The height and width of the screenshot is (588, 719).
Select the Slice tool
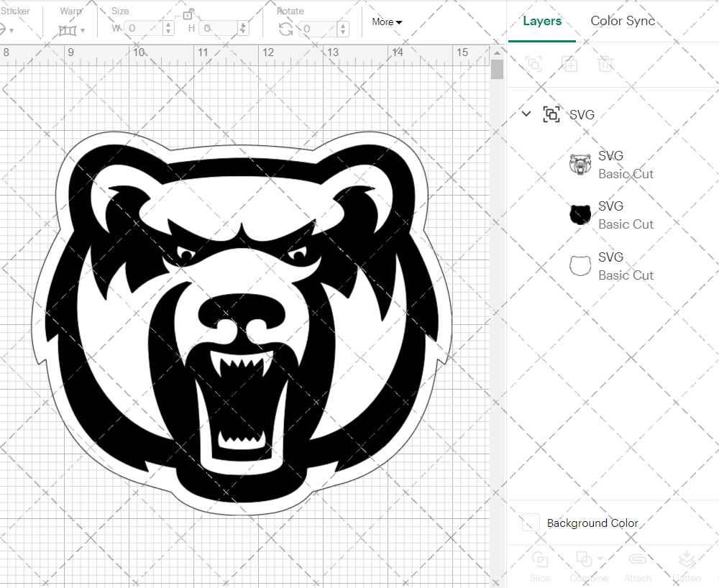pyautogui.click(x=540, y=566)
